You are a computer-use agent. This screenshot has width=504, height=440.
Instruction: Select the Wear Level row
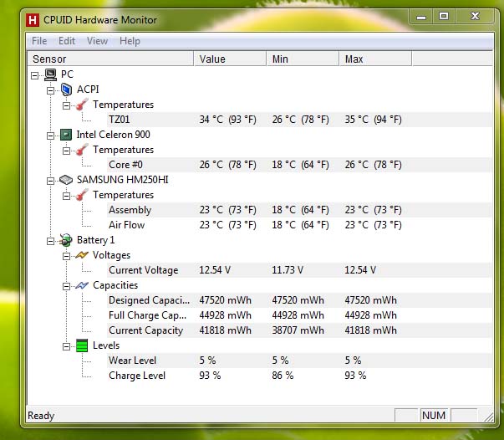(x=299, y=361)
